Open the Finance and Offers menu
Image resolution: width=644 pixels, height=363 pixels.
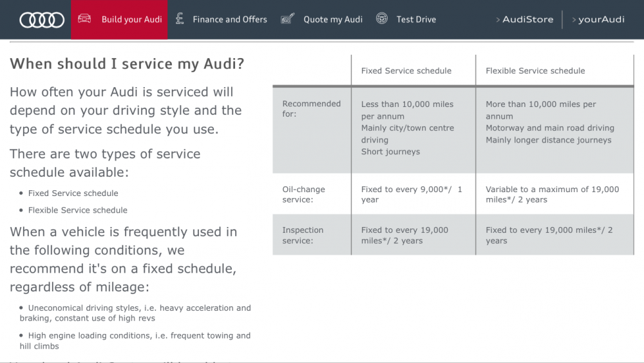point(230,19)
